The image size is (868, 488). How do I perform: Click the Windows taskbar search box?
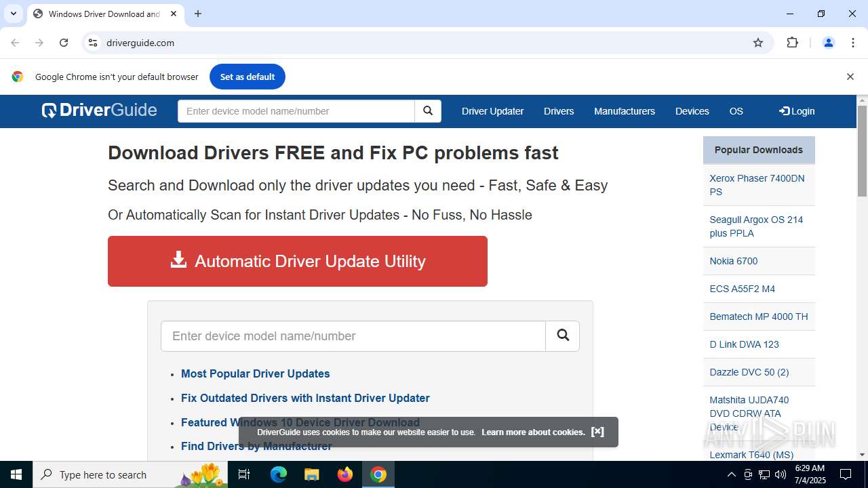(x=129, y=474)
